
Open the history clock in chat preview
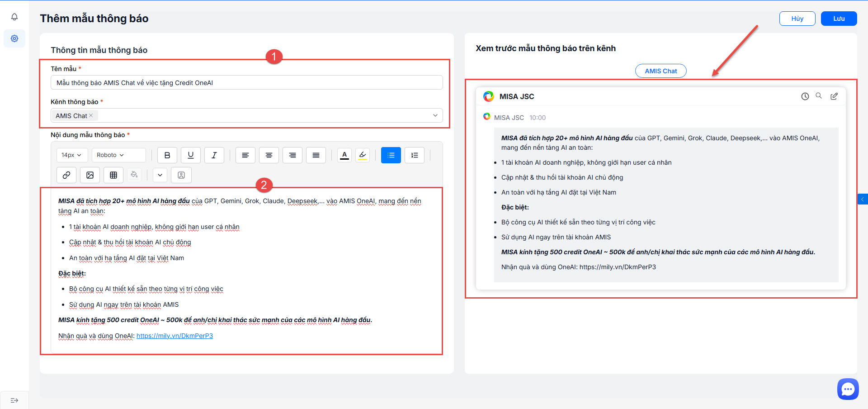[805, 96]
